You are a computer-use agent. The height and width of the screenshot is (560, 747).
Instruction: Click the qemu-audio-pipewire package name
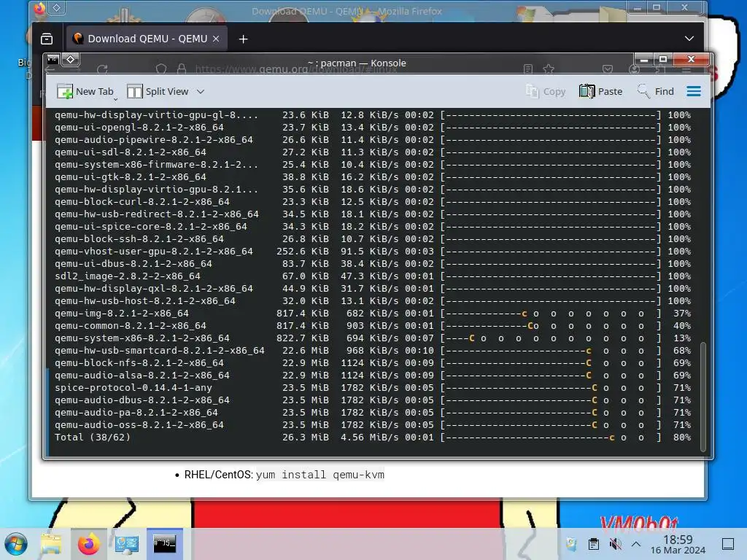coord(154,140)
